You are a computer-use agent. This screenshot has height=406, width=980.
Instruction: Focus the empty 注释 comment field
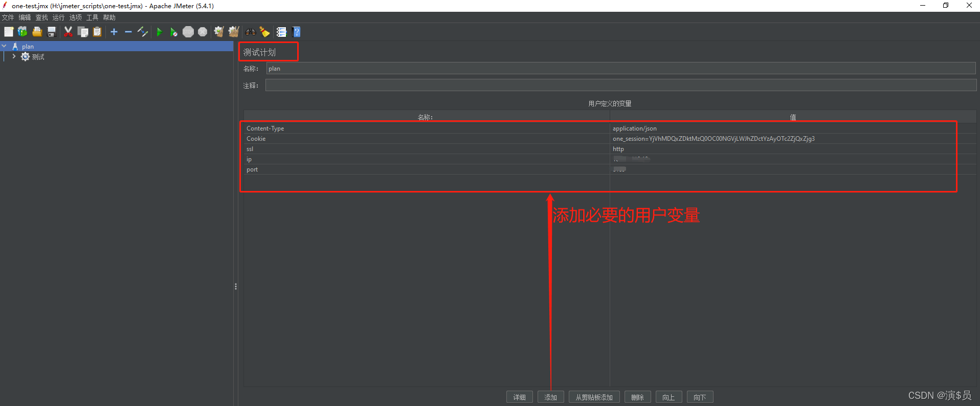click(x=621, y=85)
